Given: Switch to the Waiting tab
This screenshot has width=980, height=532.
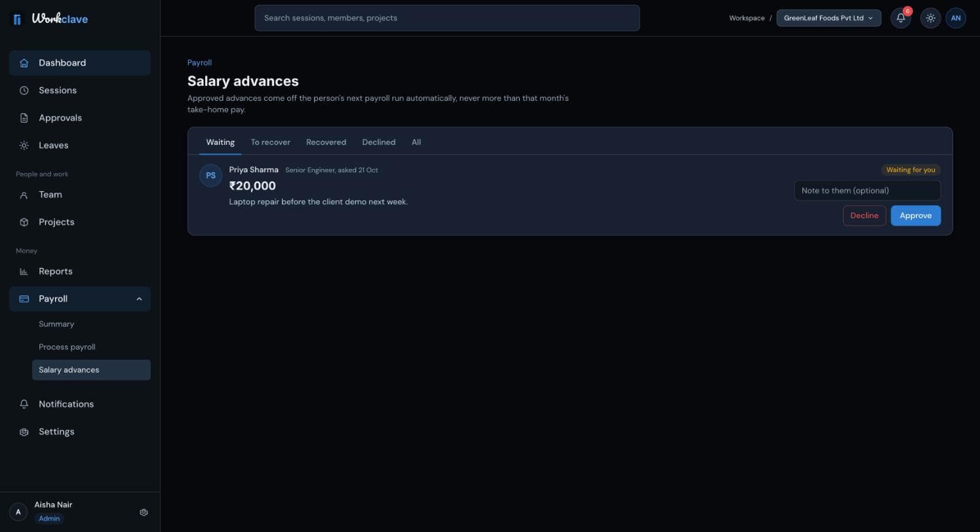Looking at the screenshot, I should click(x=220, y=142).
